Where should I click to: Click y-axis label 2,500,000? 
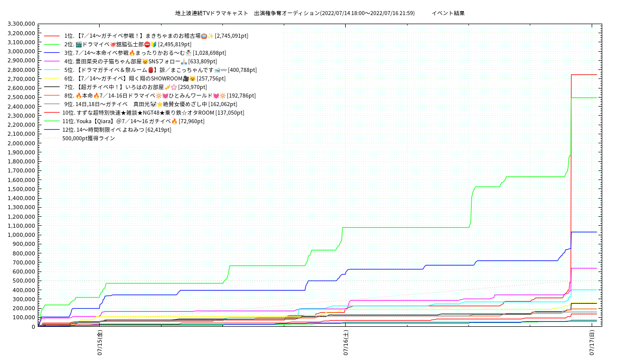22,98
